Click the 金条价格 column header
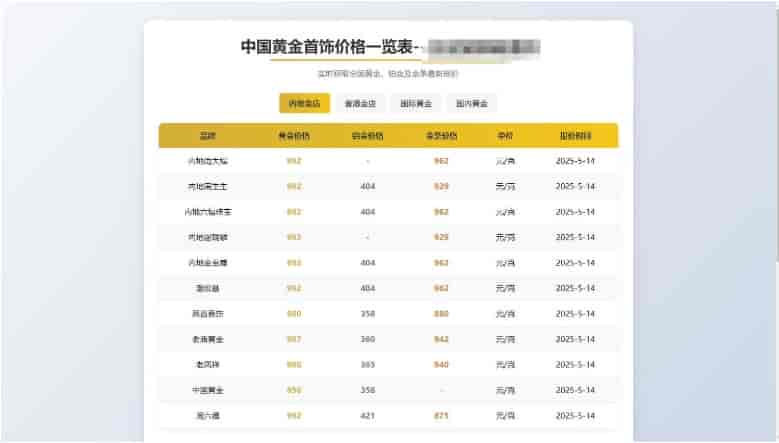This screenshot has height=443, width=779. tap(441, 136)
